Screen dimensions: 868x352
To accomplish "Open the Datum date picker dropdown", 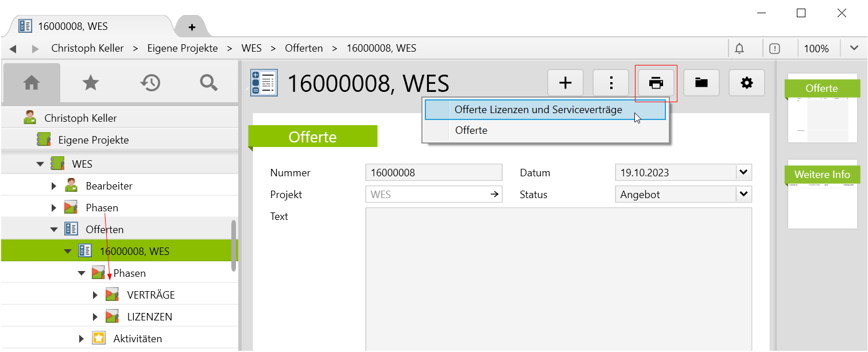I will point(744,172).
